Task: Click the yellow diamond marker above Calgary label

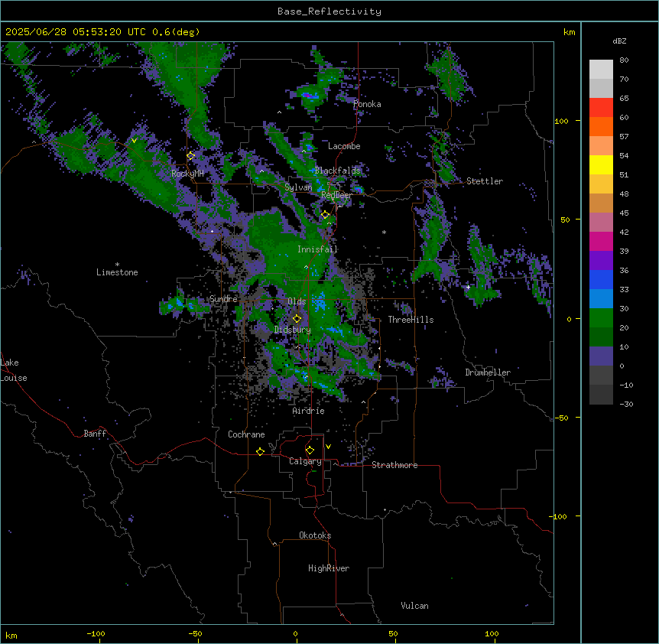Action: (x=310, y=450)
